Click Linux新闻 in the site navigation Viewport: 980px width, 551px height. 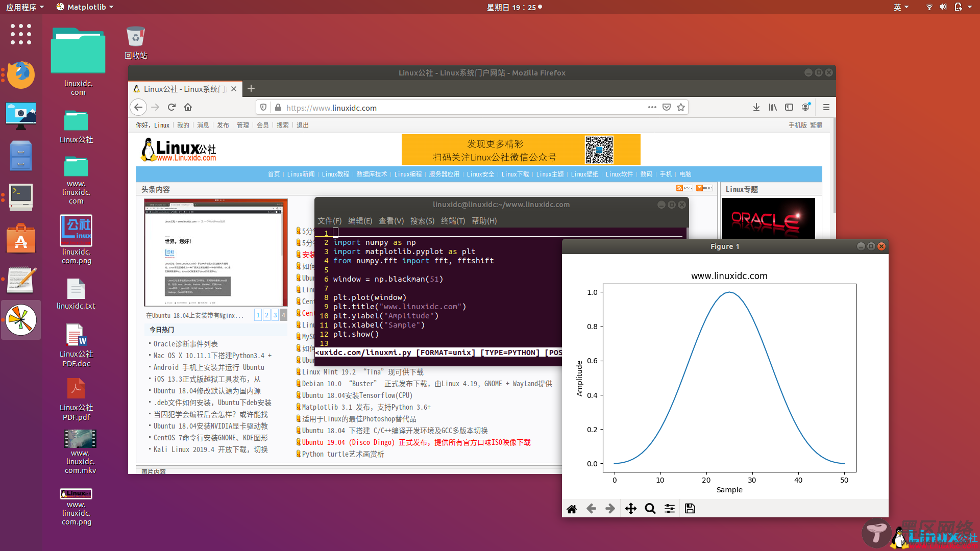(301, 174)
